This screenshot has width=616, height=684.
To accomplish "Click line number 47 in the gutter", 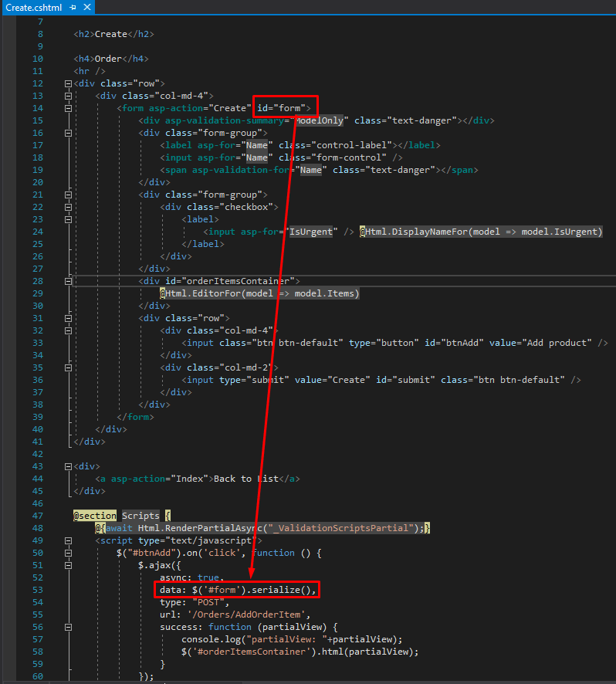I will [38, 516].
